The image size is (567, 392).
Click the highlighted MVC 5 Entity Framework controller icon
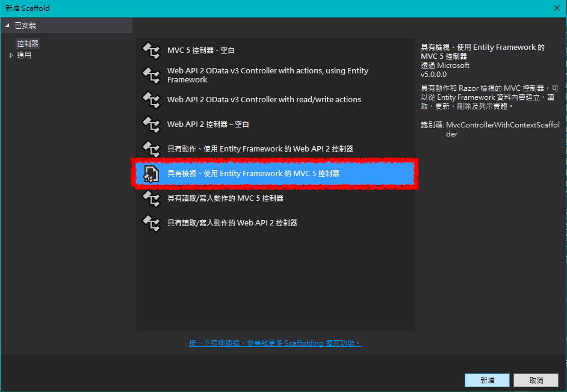(150, 174)
